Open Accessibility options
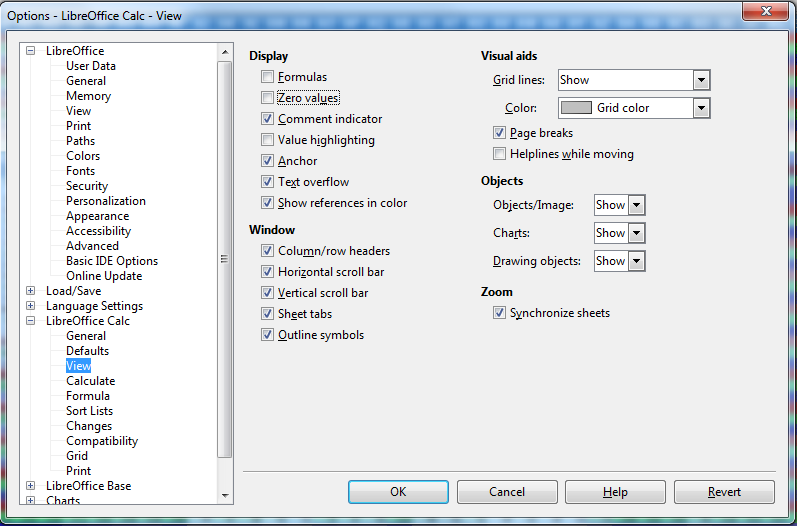 pos(99,231)
